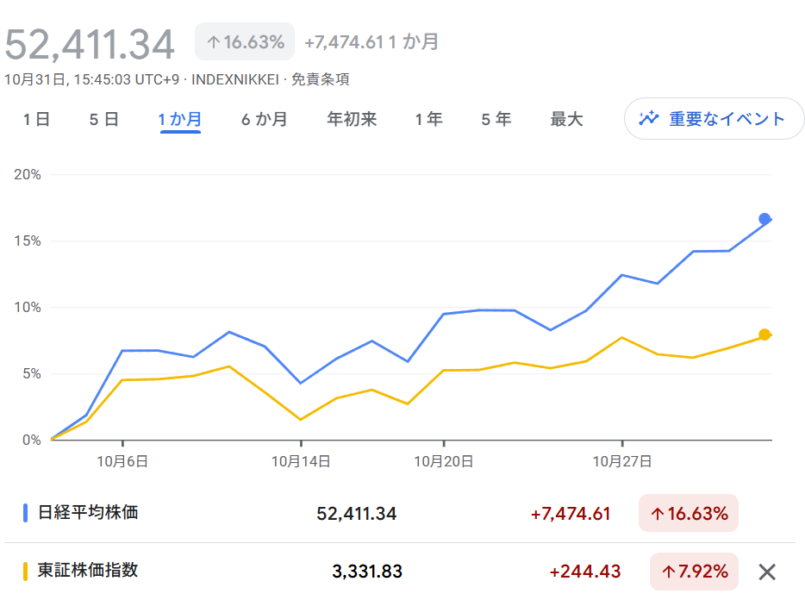Click the blue 日経平均株価 color marker

pos(25,513)
